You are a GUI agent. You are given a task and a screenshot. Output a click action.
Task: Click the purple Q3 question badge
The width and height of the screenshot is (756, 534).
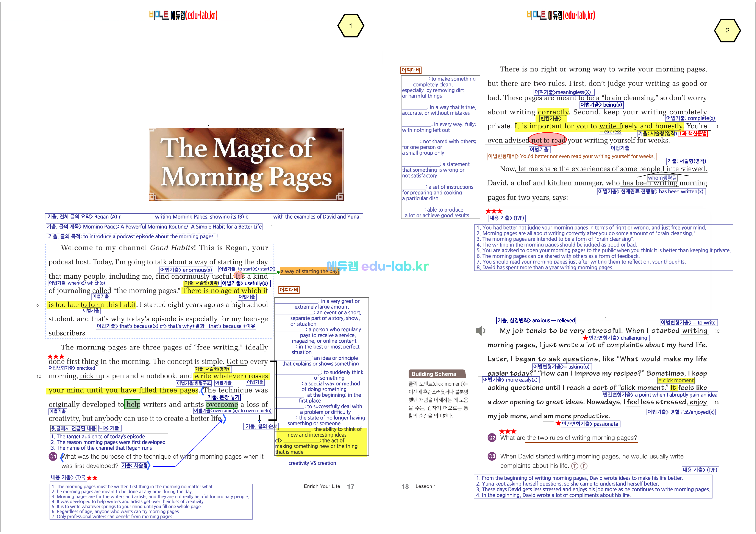(492, 456)
